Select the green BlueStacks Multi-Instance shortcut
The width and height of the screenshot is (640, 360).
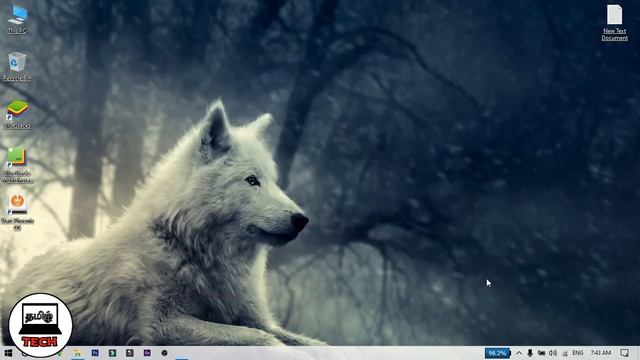tap(17, 164)
